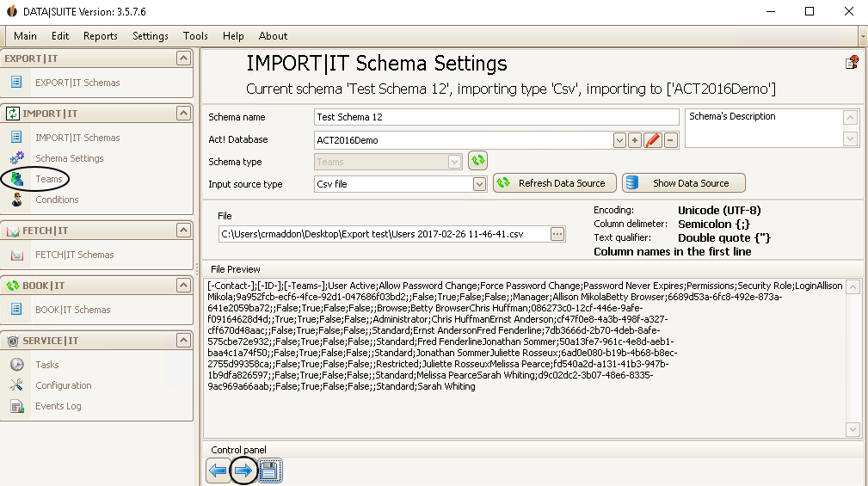Click the IMPORT|IT Schemas list icon
Image resolution: width=868 pixels, height=486 pixels.
tap(16, 137)
